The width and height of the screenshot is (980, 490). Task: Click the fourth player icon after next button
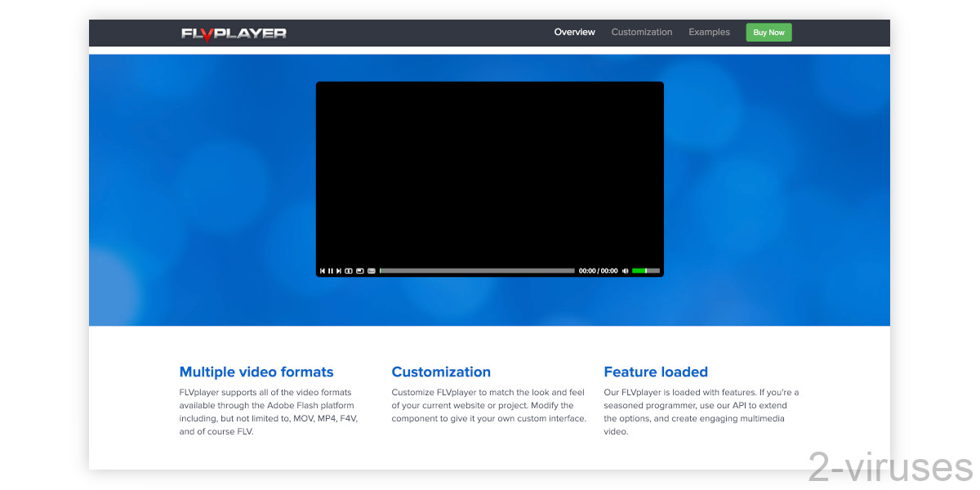tap(349, 271)
